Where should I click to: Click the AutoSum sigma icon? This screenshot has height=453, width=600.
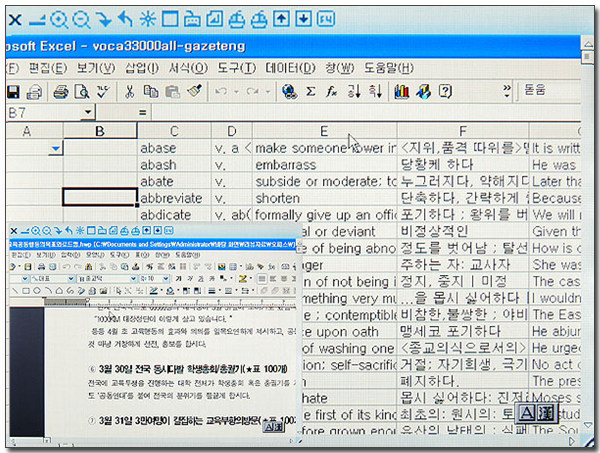click(311, 92)
